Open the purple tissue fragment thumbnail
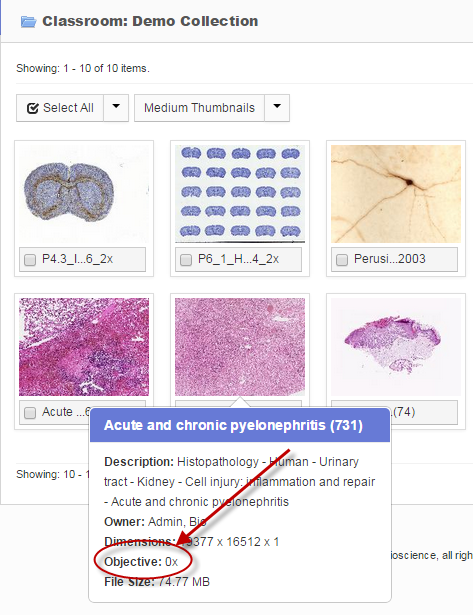 (396, 347)
